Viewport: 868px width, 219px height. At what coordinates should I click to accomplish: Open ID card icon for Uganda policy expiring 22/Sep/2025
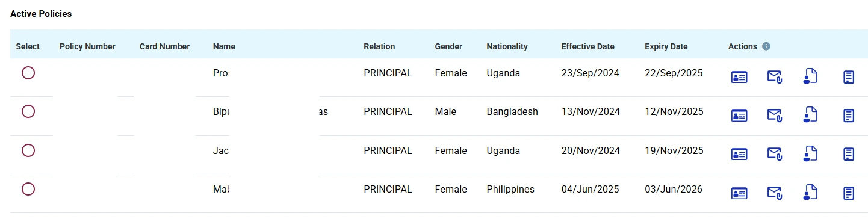(739, 77)
